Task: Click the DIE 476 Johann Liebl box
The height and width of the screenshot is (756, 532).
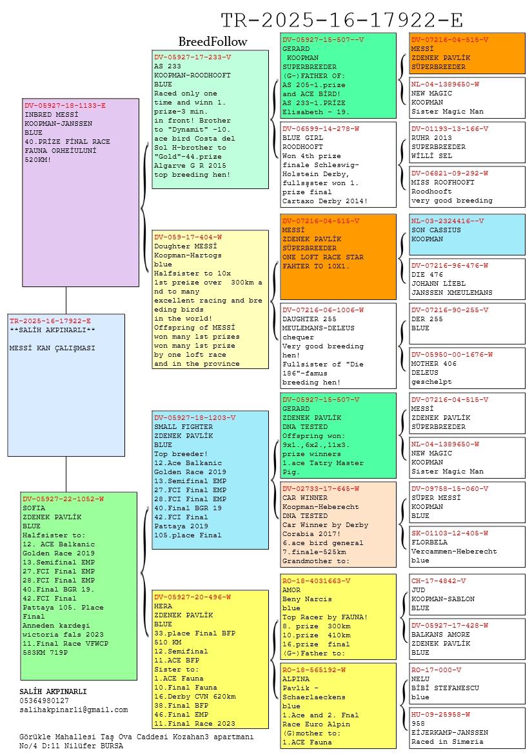Action: click(x=468, y=279)
